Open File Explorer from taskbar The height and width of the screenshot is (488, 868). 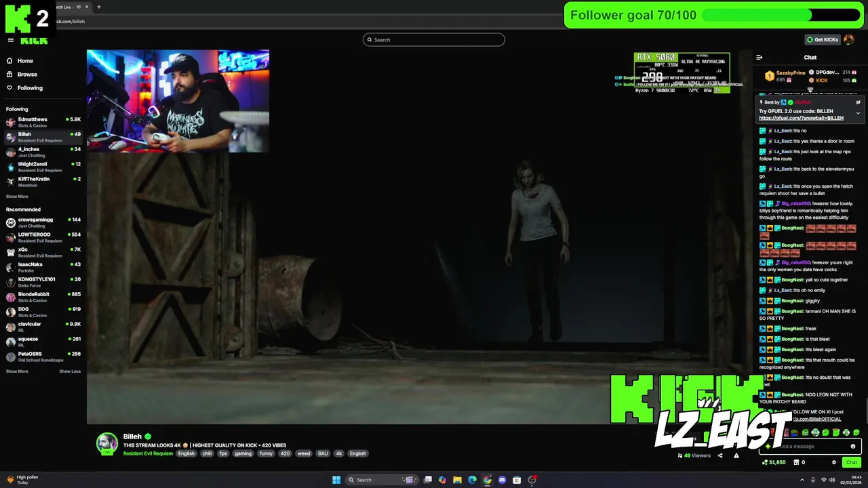458,480
